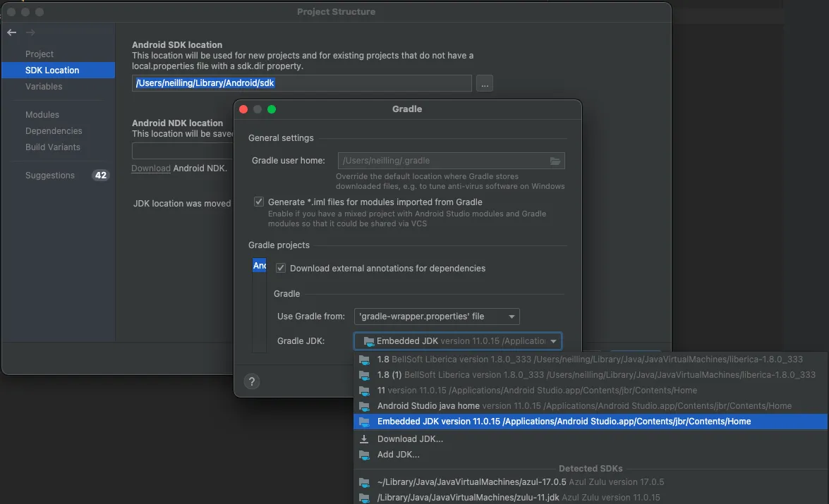Click the folder icon of 1.8 BellSoft Liberica entry

click(364, 359)
